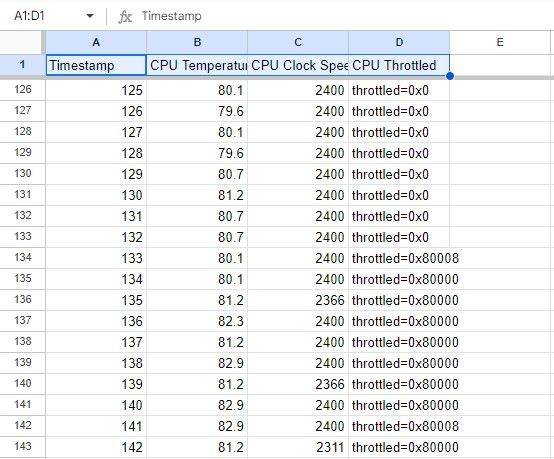
Task: Select column C header
Action: (x=298, y=42)
